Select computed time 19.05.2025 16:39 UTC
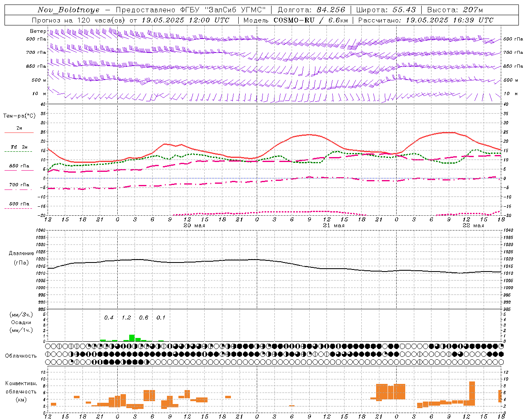The width and height of the screenshot is (525, 420). click(x=450, y=20)
